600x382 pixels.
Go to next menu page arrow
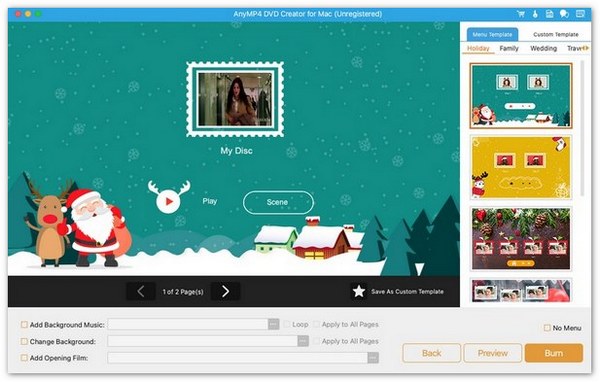[226, 292]
